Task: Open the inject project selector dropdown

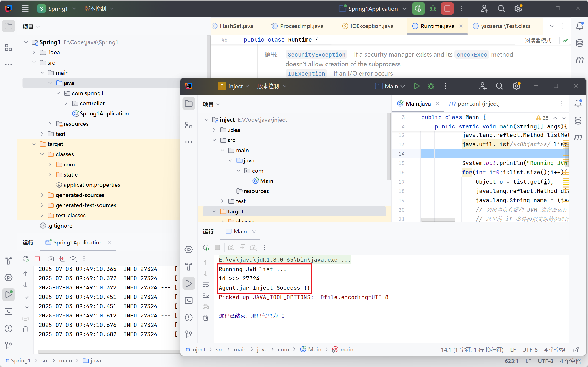Action: click(233, 86)
